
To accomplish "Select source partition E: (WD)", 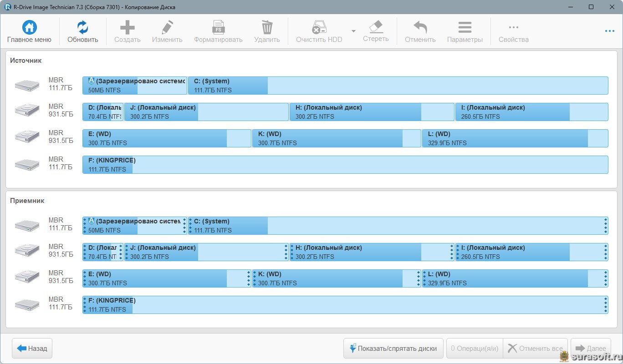I will click(167, 138).
